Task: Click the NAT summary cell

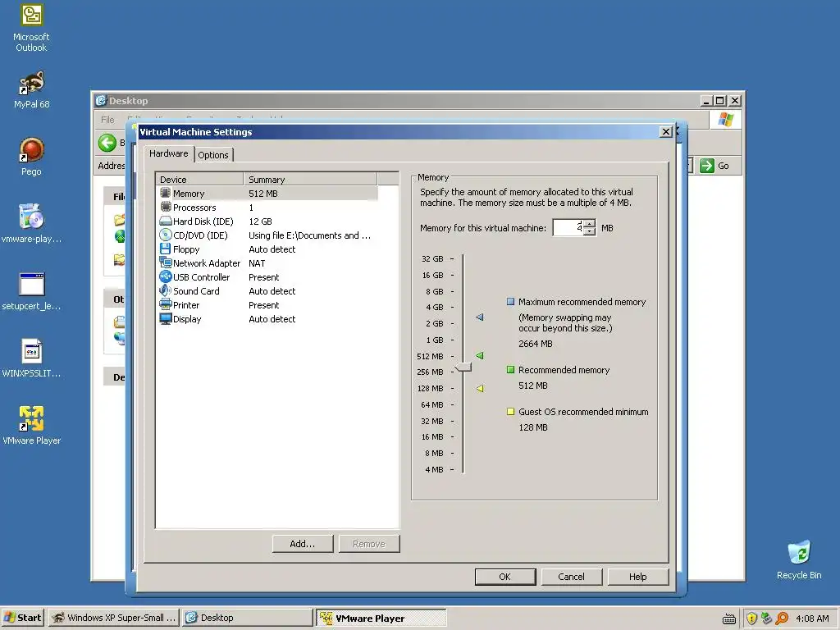Action: tap(257, 263)
